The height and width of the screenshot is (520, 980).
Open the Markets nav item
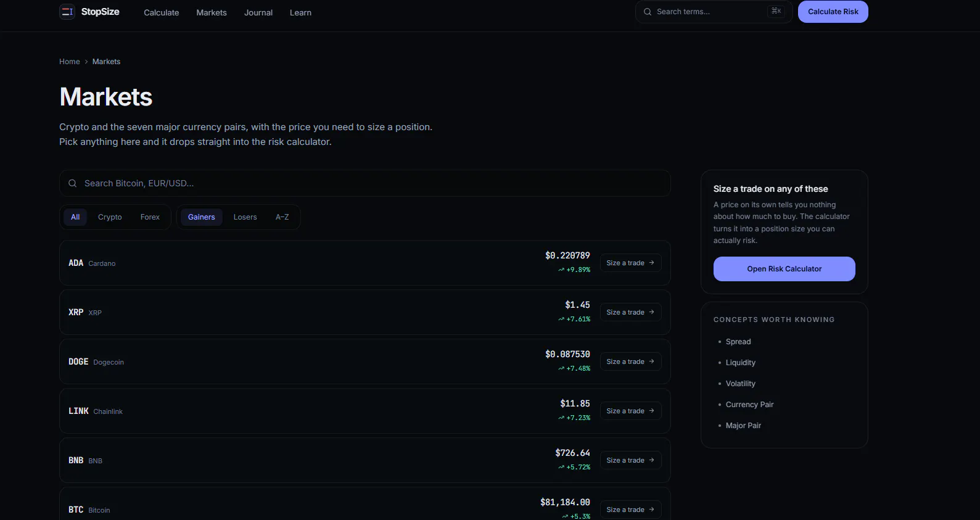tap(212, 12)
